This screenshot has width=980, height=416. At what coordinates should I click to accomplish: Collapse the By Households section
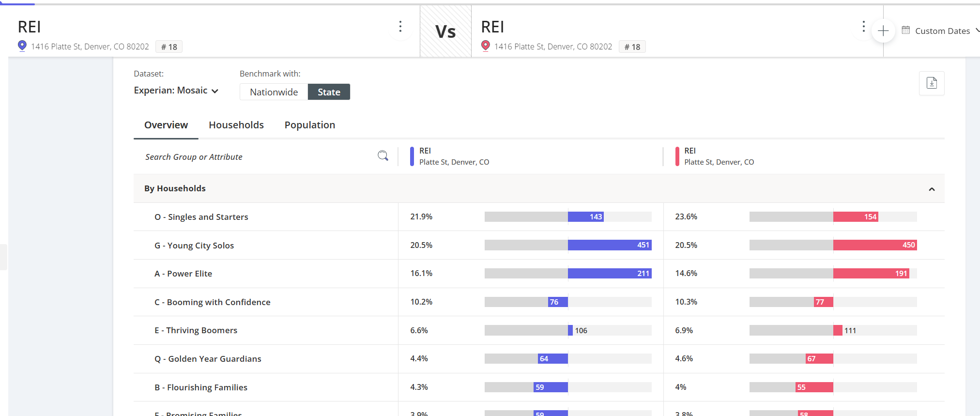click(x=932, y=189)
